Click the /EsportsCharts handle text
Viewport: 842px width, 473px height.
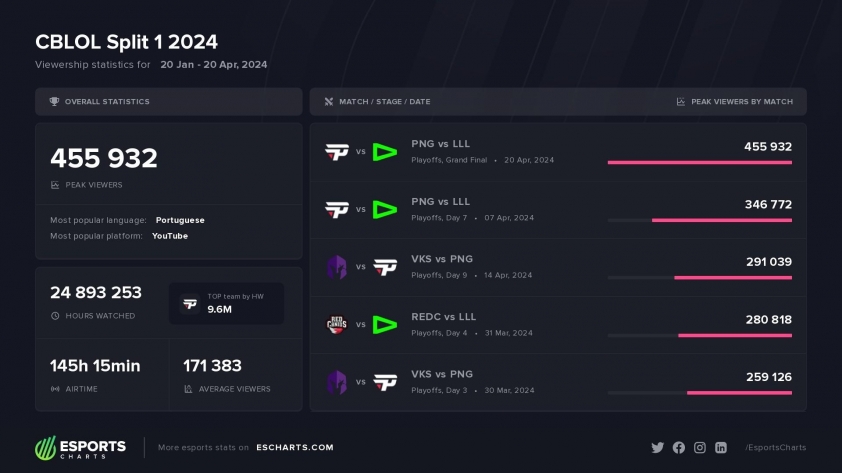775,447
